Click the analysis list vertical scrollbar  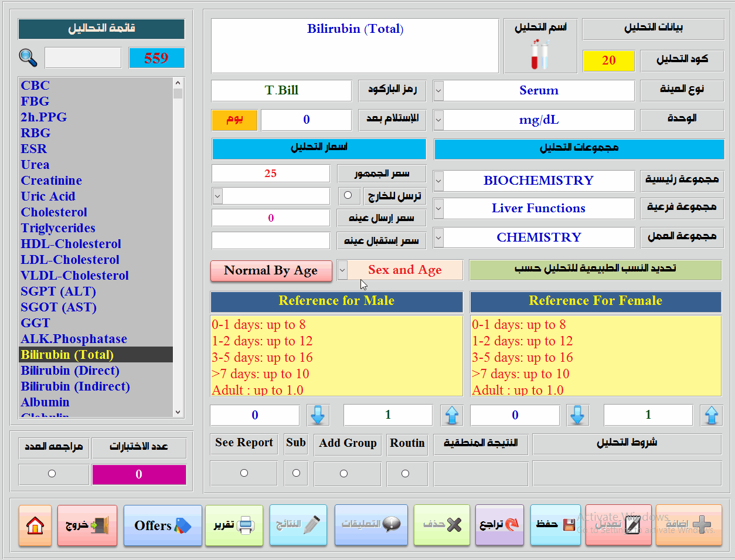(178, 246)
